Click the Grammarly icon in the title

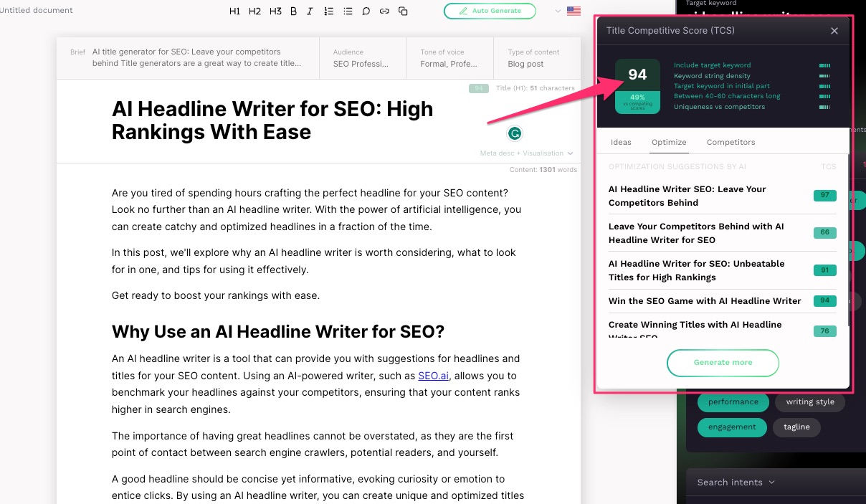514,133
